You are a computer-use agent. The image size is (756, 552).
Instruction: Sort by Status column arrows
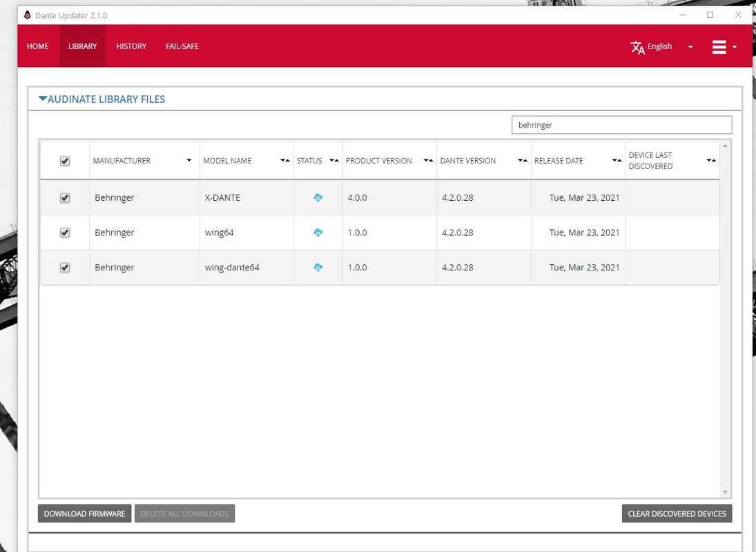click(334, 160)
